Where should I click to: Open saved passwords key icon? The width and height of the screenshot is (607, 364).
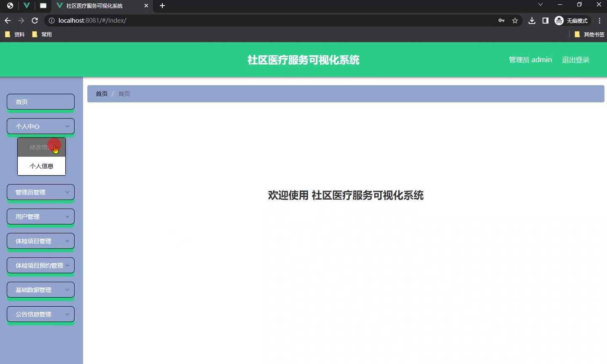point(501,21)
